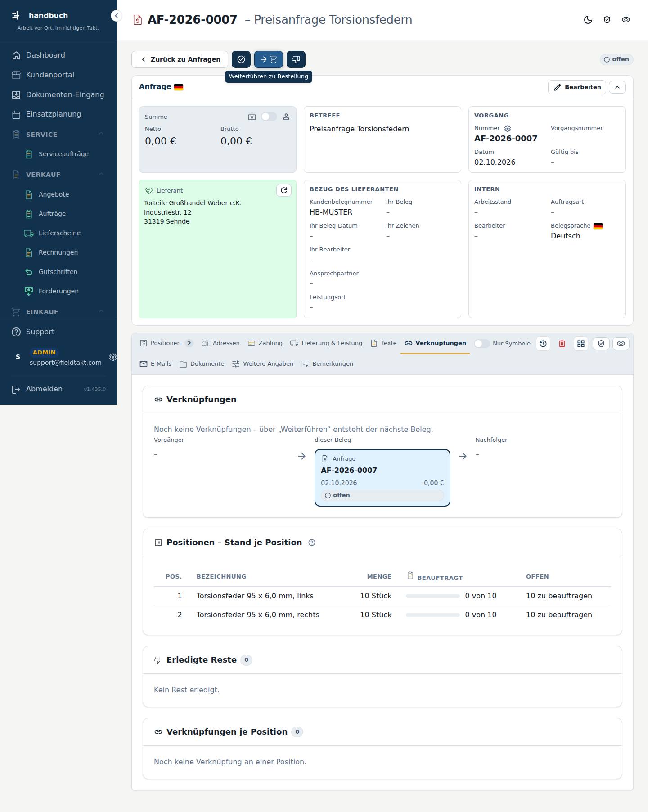The width and height of the screenshot is (648, 812).
Task: Switch to the Positionen tab
Action: 166,343
